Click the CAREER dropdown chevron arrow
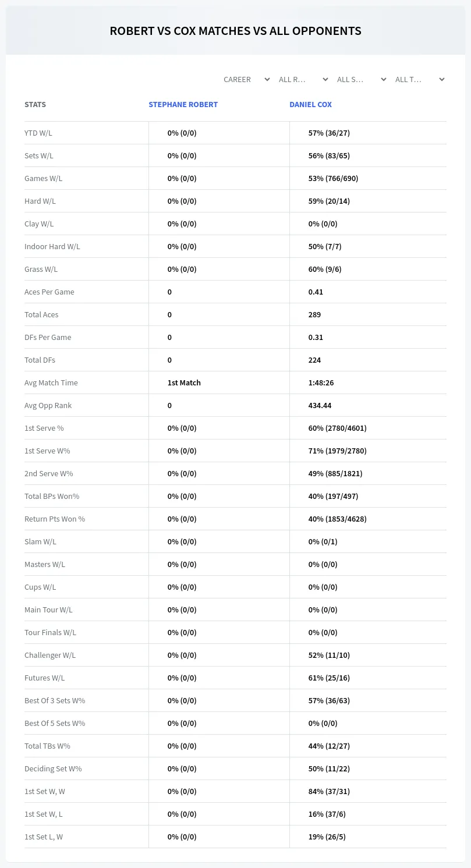The width and height of the screenshot is (471, 868). [x=267, y=79]
